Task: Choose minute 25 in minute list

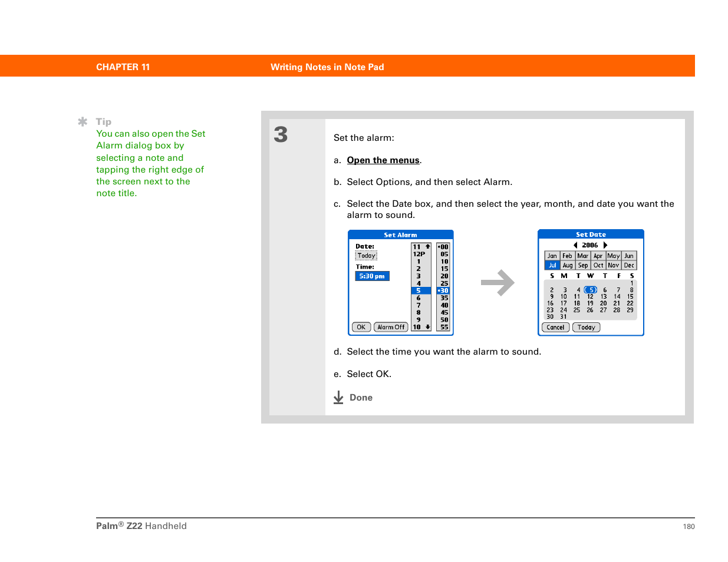Action: (443, 283)
